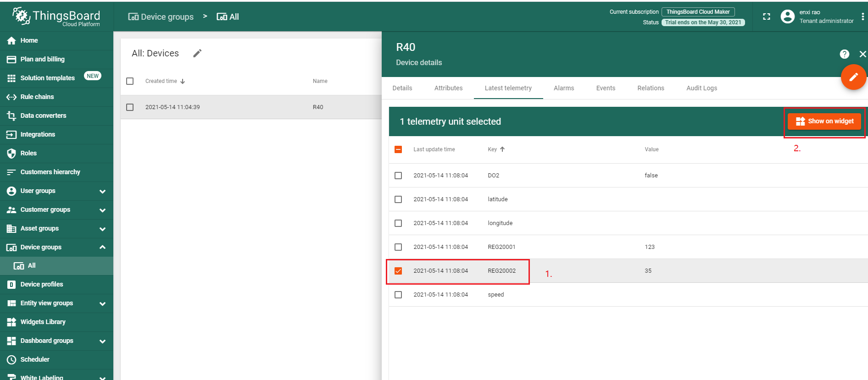Click the orange pencil edit button
The width and height of the screenshot is (868, 380).
point(853,77)
